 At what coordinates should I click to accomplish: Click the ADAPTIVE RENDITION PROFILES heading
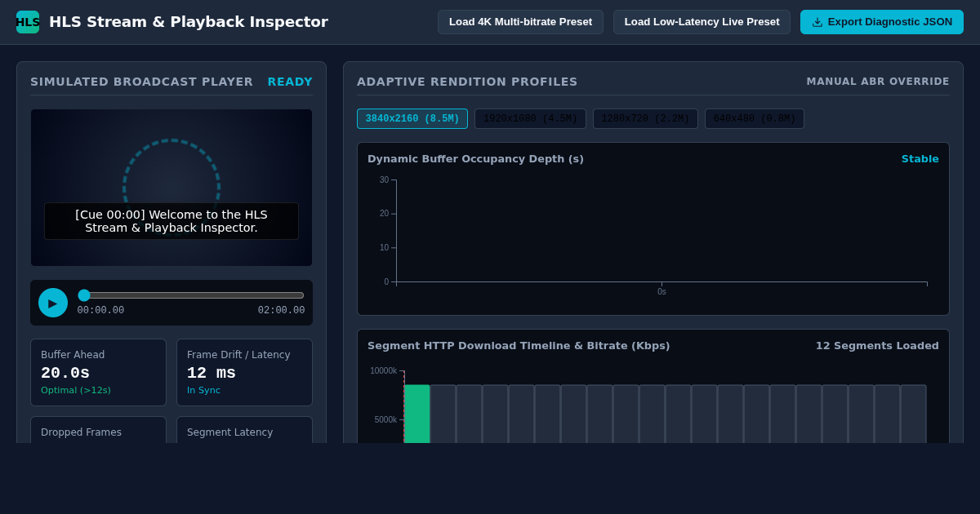pyautogui.click(x=467, y=82)
